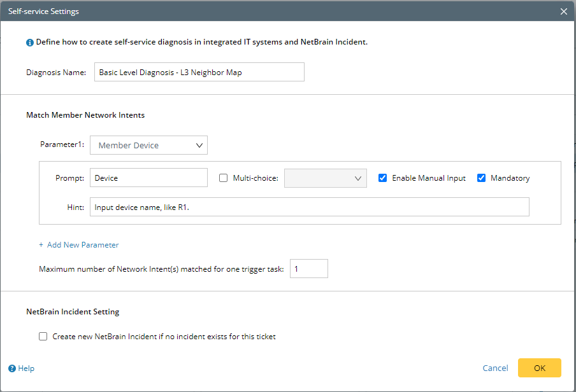Click the Hint text field
Screen dimensions: 576x392
pyautogui.click(x=309, y=207)
